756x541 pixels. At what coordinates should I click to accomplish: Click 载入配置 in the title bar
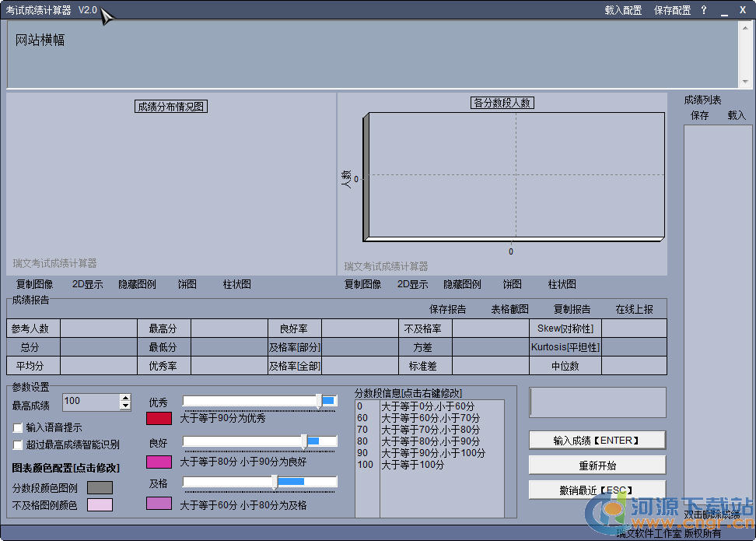pos(623,10)
